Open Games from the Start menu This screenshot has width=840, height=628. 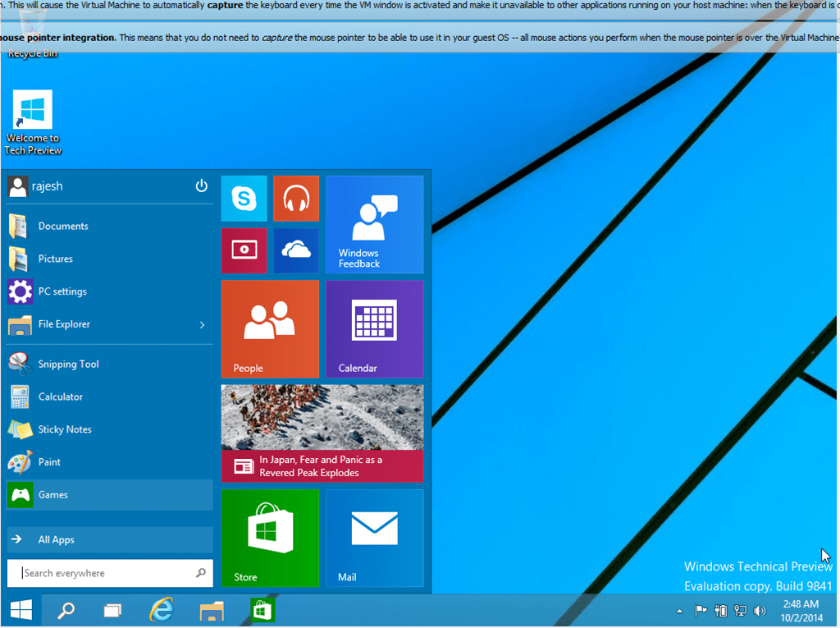[110, 494]
